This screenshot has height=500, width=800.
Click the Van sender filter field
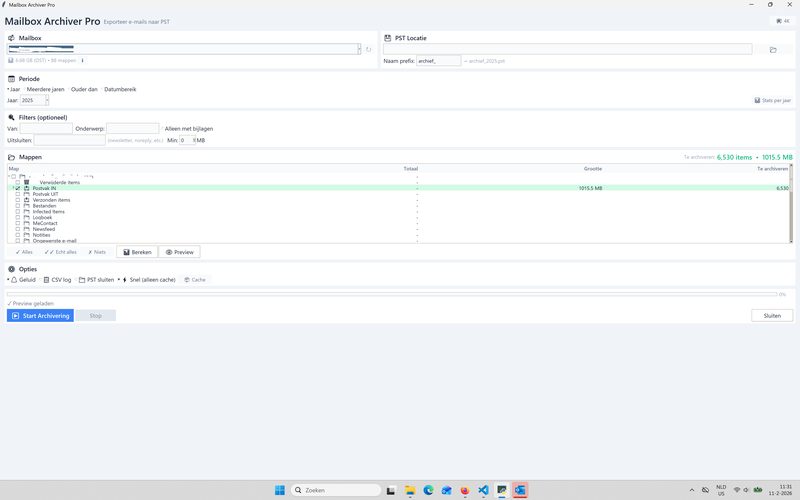(46, 129)
